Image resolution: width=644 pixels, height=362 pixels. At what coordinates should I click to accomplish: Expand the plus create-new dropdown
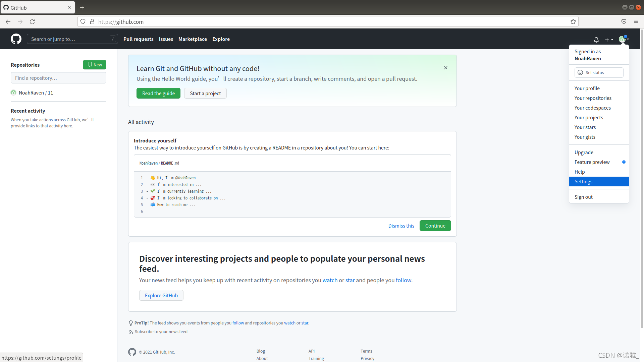[x=609, y=40]
